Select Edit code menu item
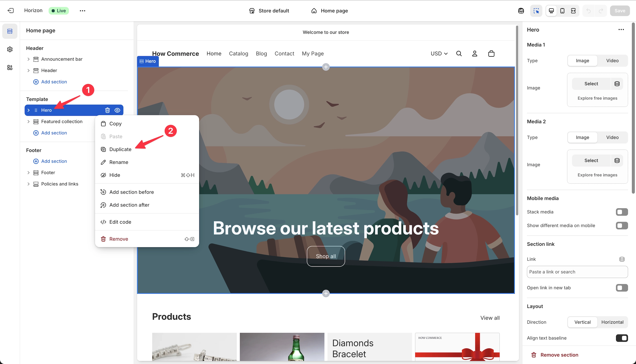Image resolution: width=636 pixels, height=364 pixels. point(147,222)
